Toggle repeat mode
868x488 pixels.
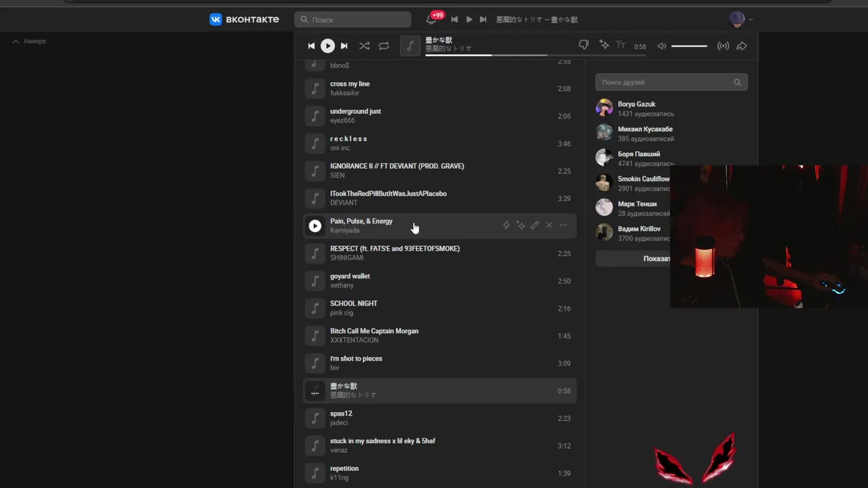pyautogui.click(x=384, y=46)
